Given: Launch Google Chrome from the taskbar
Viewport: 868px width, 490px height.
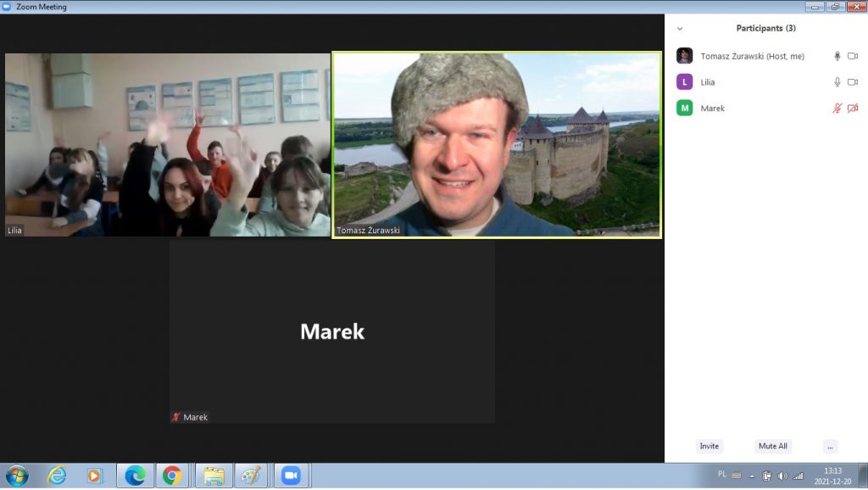Looking at the screenshot, I should 172,476.
